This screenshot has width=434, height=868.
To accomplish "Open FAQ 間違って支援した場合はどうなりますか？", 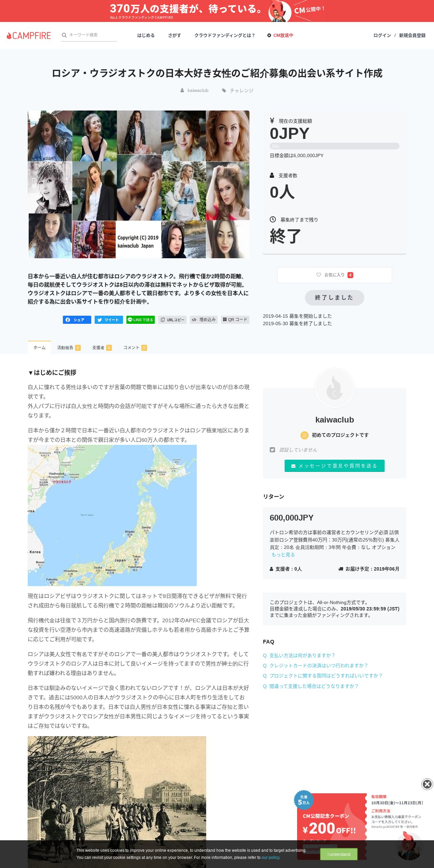I will 311,686.
